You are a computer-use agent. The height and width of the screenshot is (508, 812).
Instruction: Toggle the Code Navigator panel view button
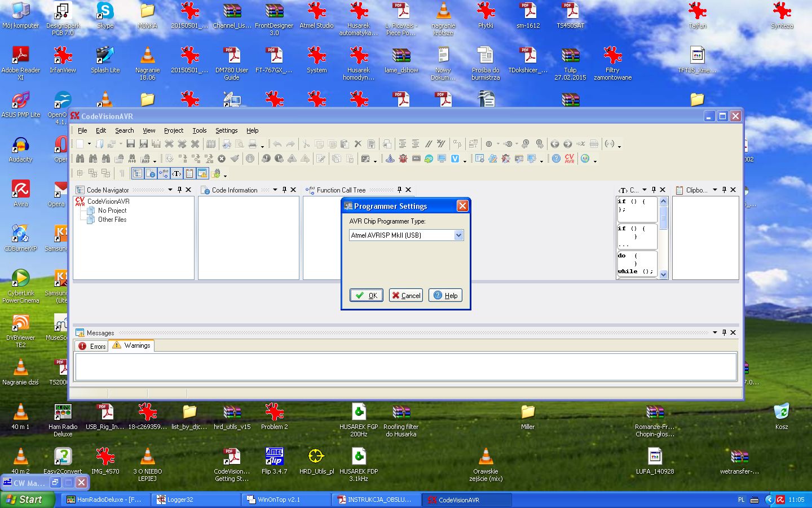coord(138,173)
